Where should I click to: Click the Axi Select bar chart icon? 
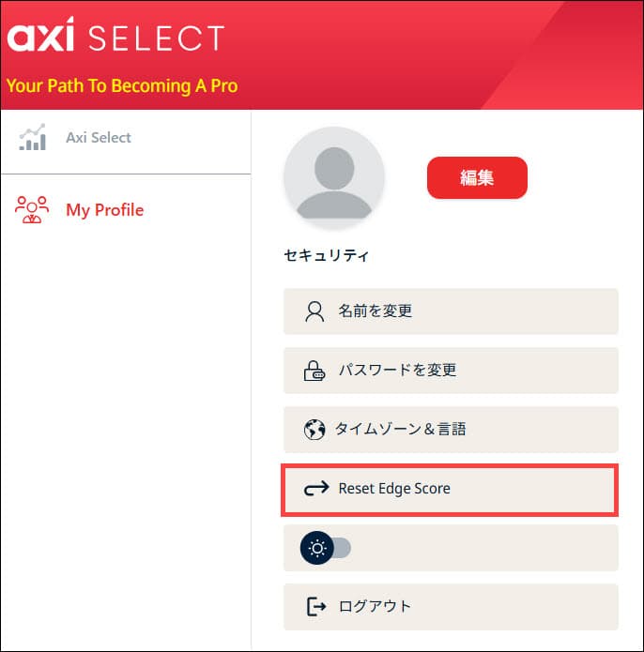tap(33, 138)
